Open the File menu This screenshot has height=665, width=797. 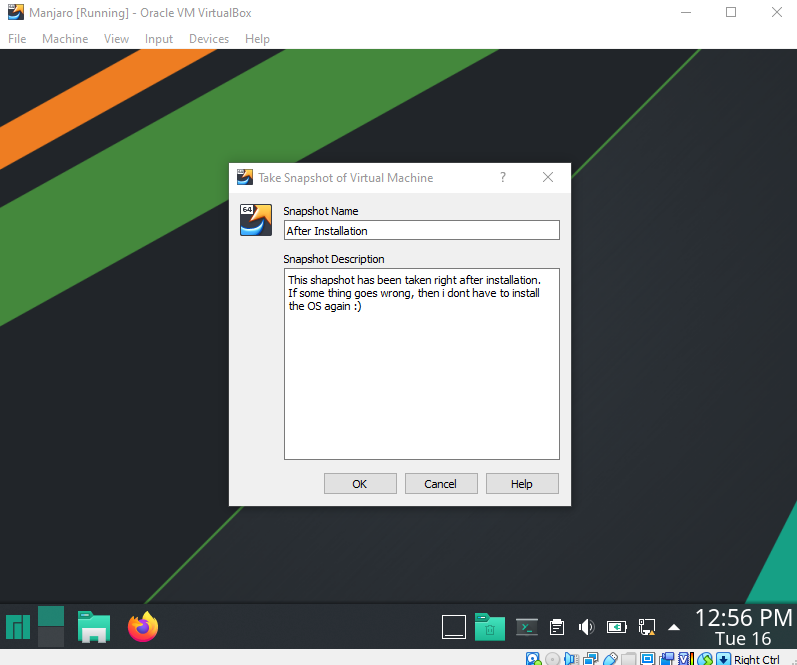tap(17, 39)
